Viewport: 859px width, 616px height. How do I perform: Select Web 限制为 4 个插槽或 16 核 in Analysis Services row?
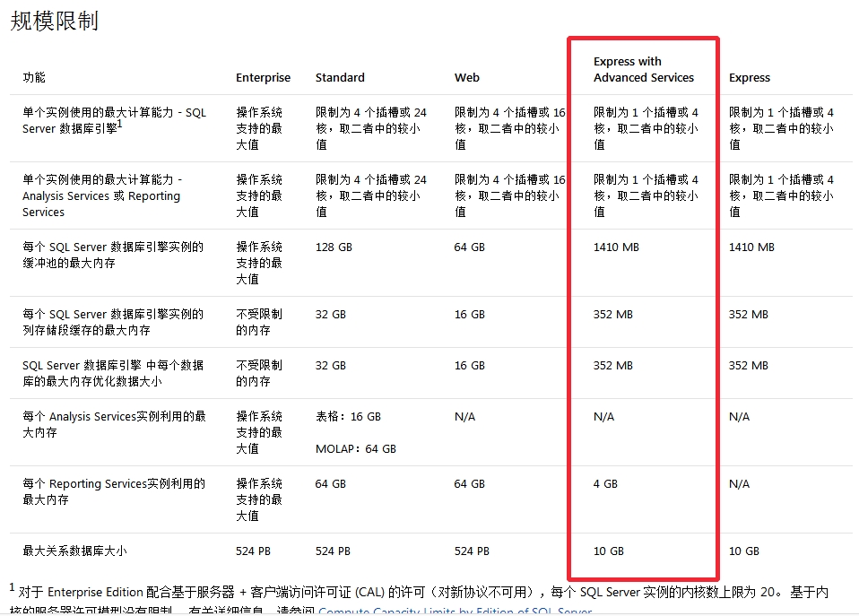tap(510, 195)
